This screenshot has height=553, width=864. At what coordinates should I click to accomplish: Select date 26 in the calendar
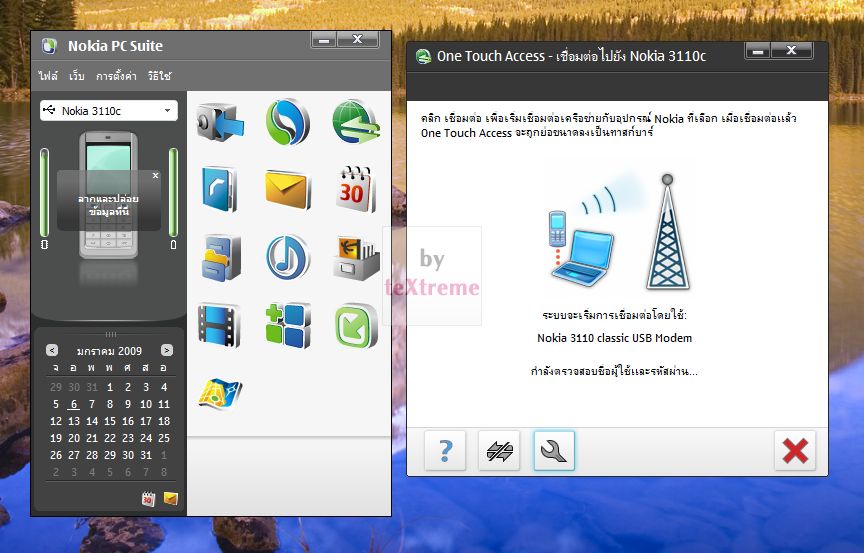(x=56, y=456)
